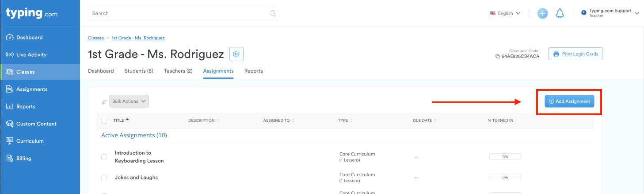Switch to the Students (8) tab
Viewport: 644px width, 194px height.
click(139, 71)
